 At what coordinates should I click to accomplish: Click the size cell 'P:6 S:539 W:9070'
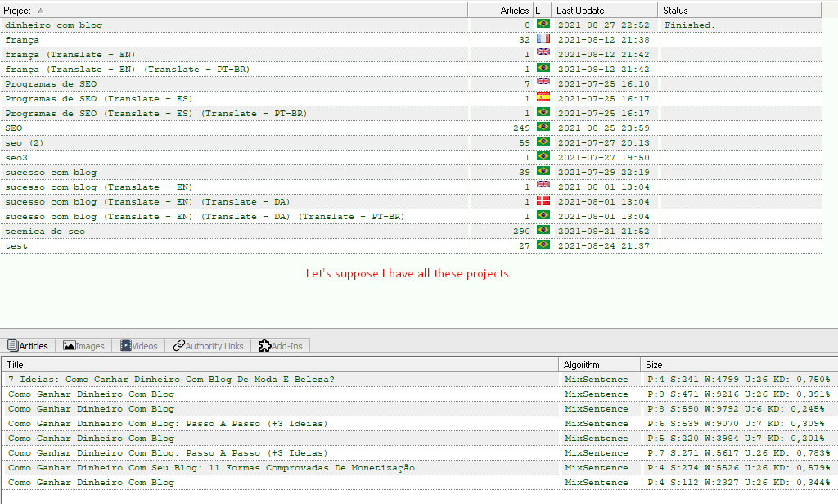(736, 423)
